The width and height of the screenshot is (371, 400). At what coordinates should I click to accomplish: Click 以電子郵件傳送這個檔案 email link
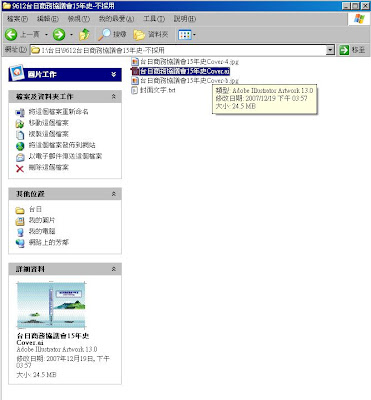[x=65, y=156]
